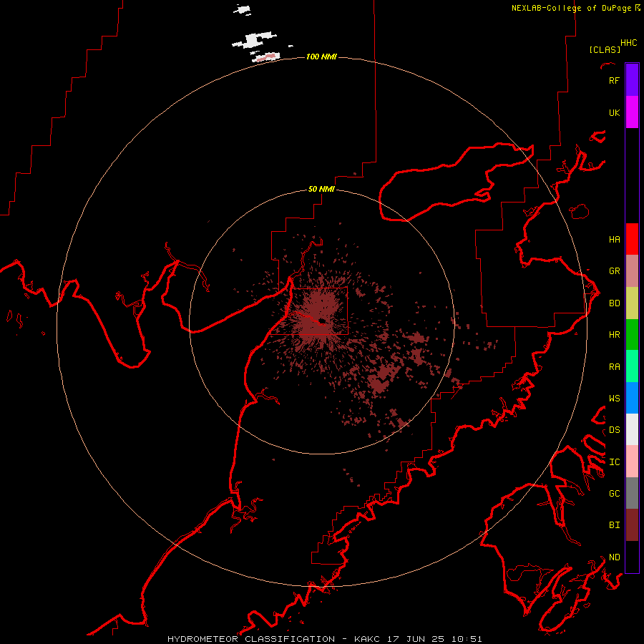644x644 pixels.
Task: Click the GC gray legend swatch
Action: pos(632,493)
